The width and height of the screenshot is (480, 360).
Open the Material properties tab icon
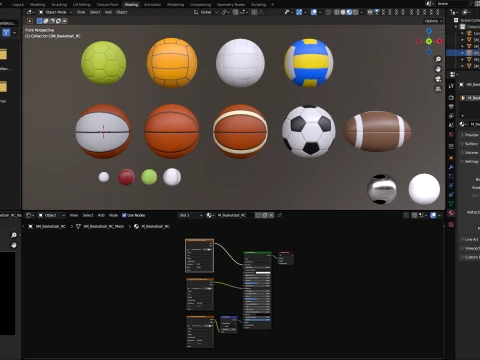tap(451, 213)
